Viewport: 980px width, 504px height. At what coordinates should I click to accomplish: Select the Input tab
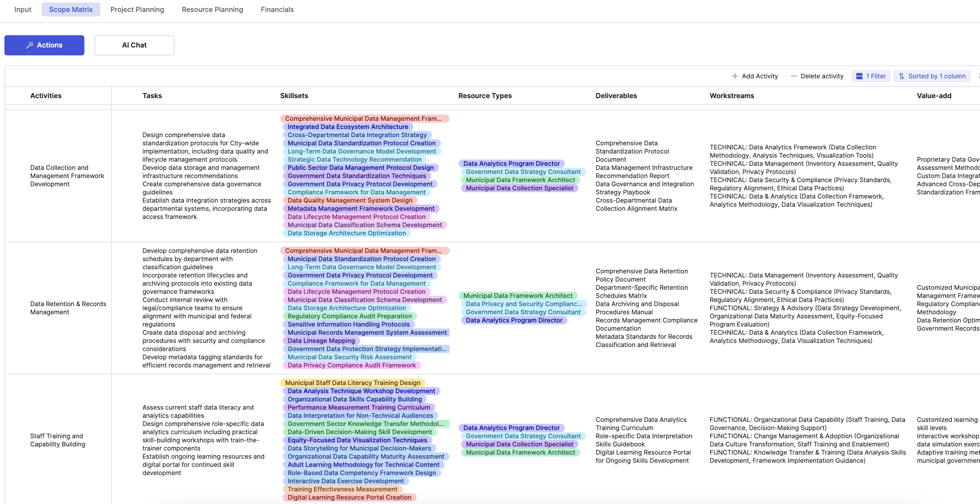[x=22, y=9]
